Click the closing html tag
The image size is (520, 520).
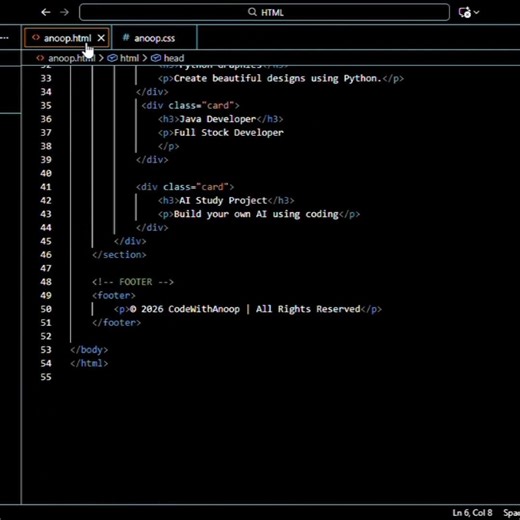(x=89, y=363)
